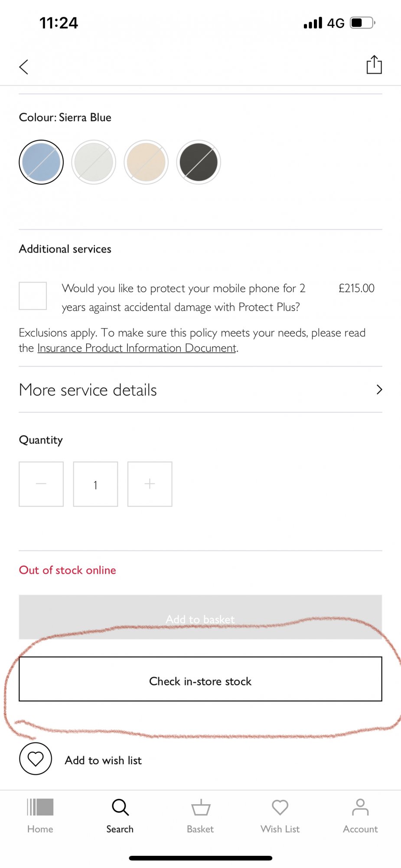Tap the heart icon beside Add to wish list
This screenshot has height=868, width=401.
tap(36, 759)
